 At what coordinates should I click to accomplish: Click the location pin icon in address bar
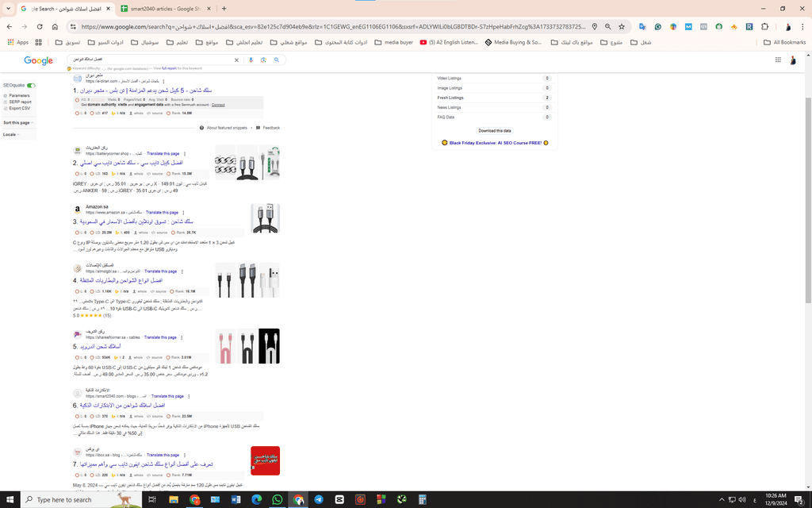tap(595, 26)
